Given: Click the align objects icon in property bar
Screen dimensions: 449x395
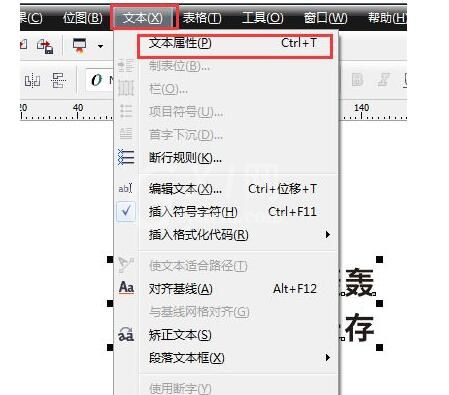Looking at the screenshot, I should (58, 80).
